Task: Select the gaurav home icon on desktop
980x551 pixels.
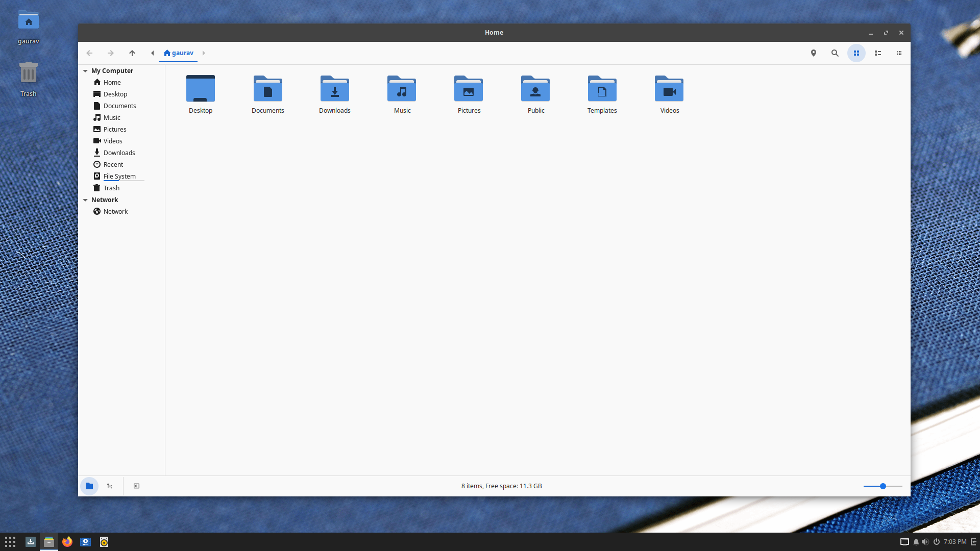Action: coord(29,21)
